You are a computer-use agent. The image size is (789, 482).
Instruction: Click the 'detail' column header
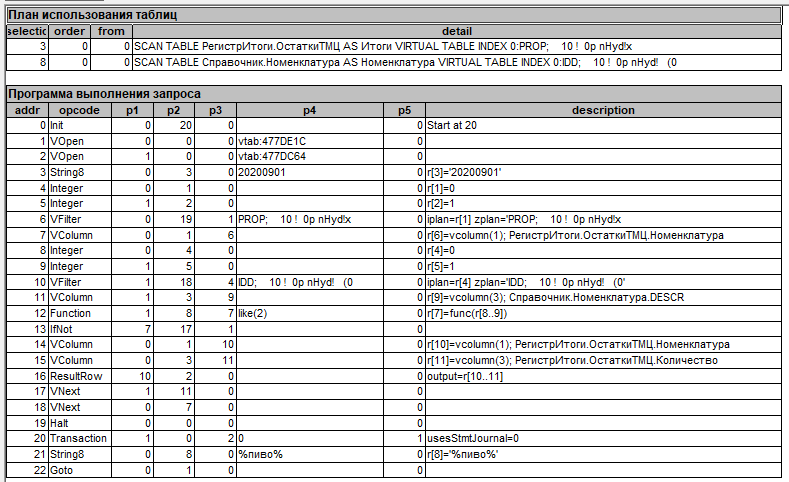coord(457,31)
